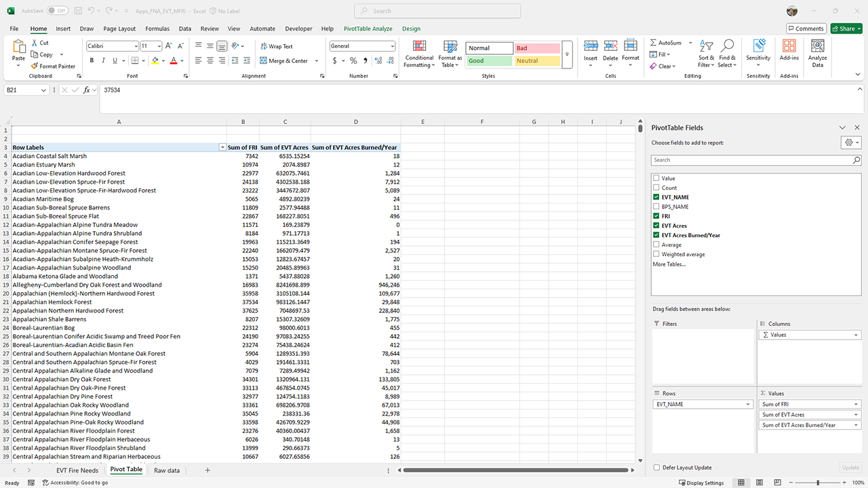Select Format as Table
The image size is (868, 488).
450,54
